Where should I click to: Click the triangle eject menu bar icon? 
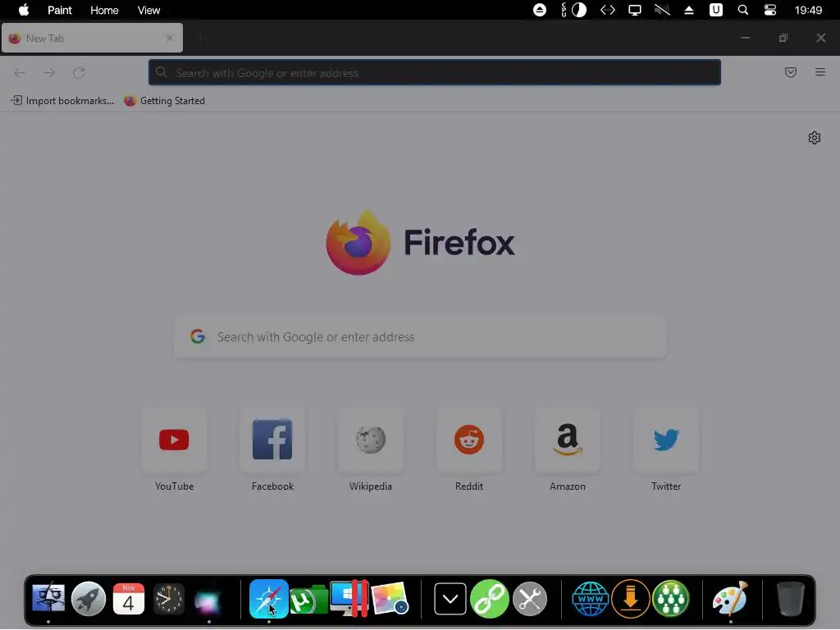tap(689, 10)
